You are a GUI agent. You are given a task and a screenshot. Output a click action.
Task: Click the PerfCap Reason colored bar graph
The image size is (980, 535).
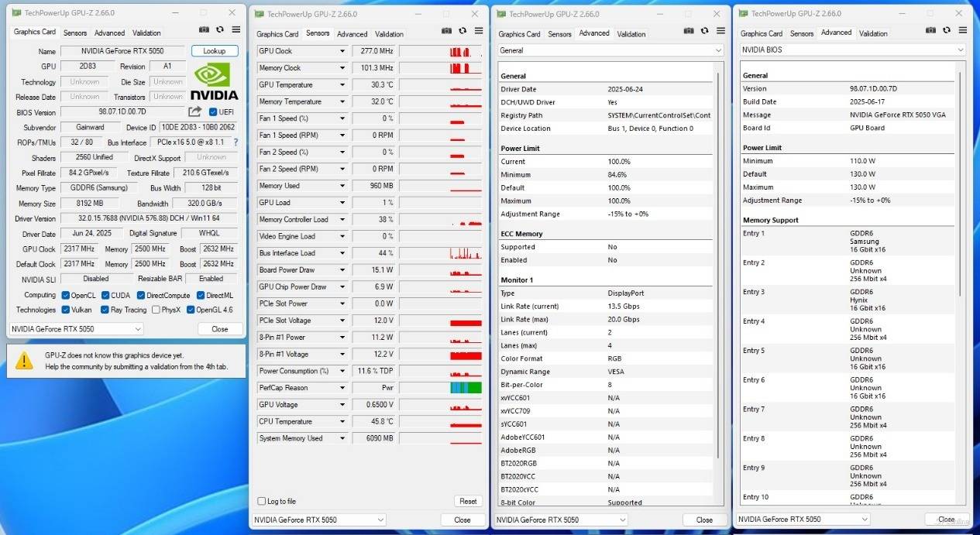tap(466, 388)
